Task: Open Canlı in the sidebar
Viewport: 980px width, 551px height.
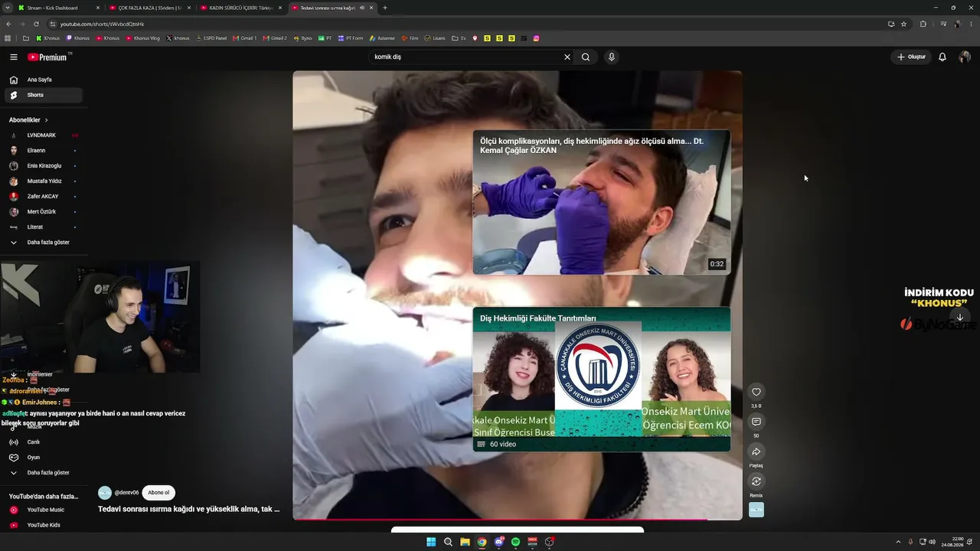Action: click(44, 442)
